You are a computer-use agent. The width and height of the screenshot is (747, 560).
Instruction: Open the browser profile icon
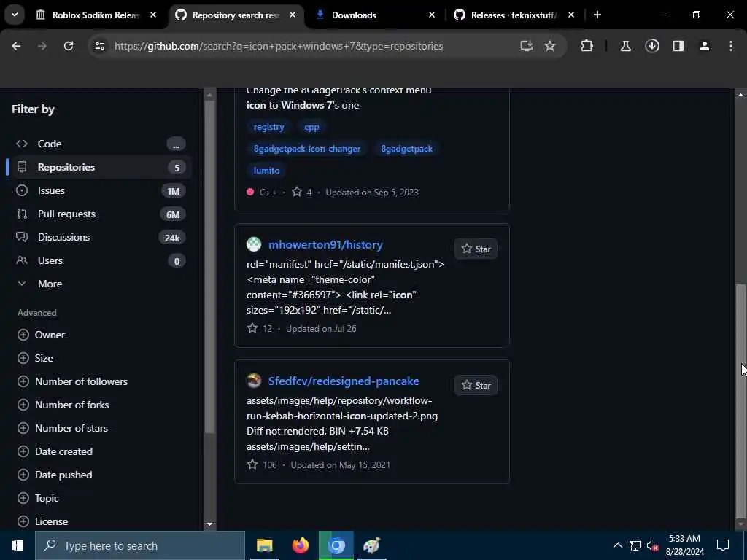pyautogui.click(x=704, y=46)
